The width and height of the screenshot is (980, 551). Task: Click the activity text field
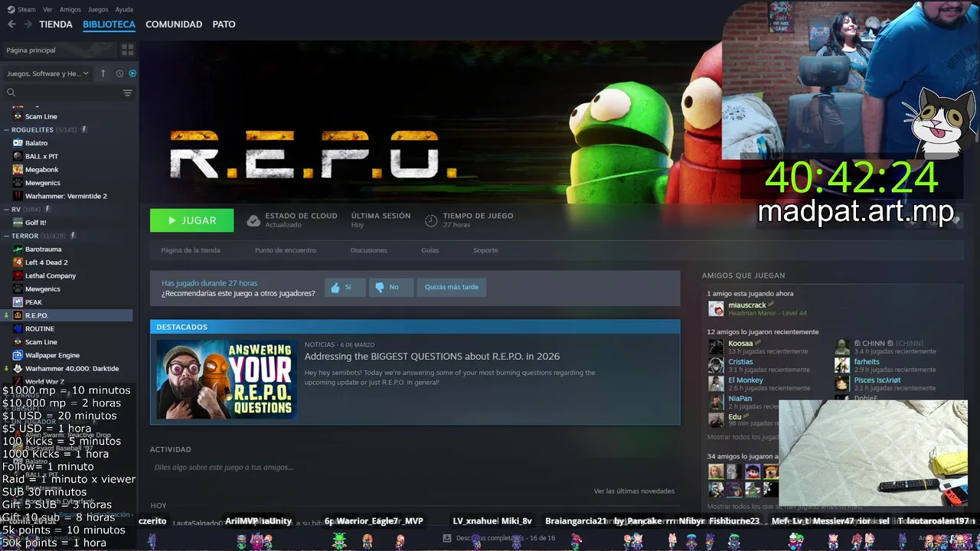click(x=413, y=467)
